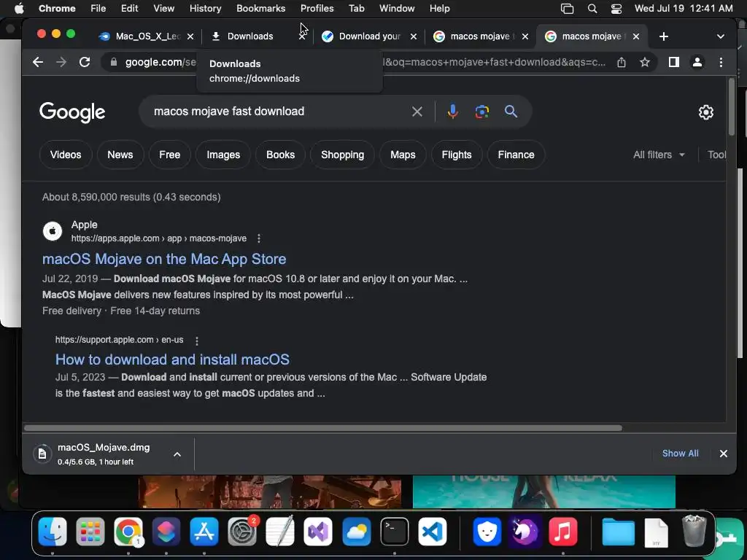The height and width of the screenshot is (560, 747).
Task: Open macOS Mojave on the Mac App Store link
Action: pos(164,259)
